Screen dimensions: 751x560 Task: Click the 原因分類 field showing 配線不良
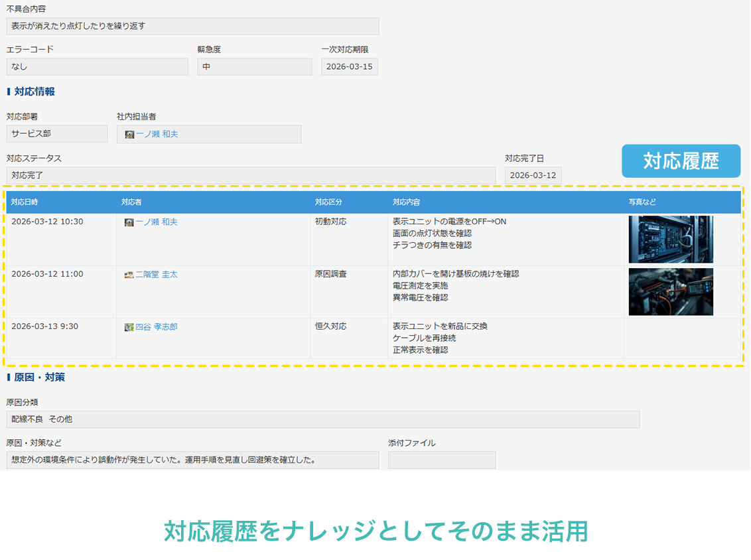323,419
